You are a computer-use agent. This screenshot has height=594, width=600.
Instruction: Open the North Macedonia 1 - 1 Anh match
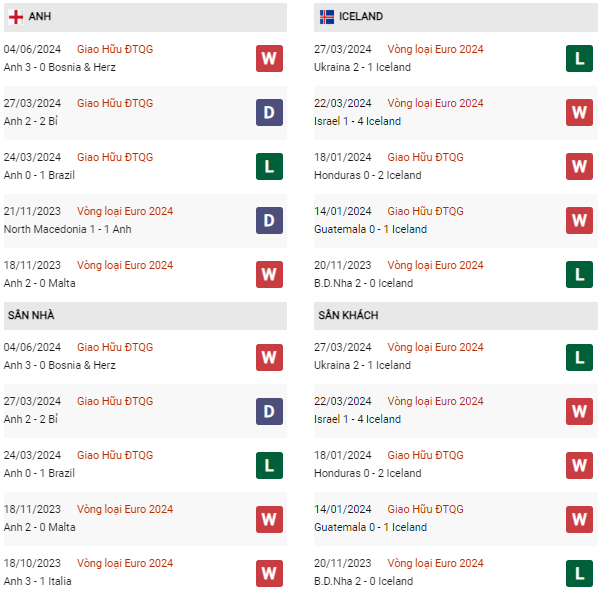(x=68, y=229)
